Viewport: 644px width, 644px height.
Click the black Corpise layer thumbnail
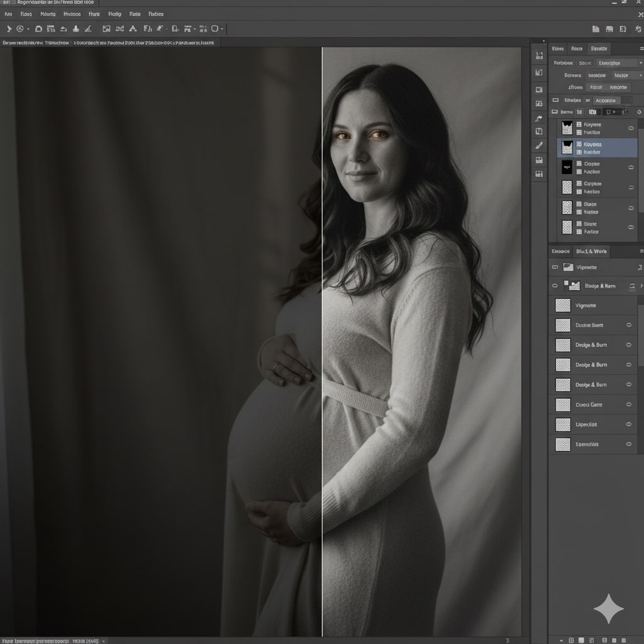567,167
